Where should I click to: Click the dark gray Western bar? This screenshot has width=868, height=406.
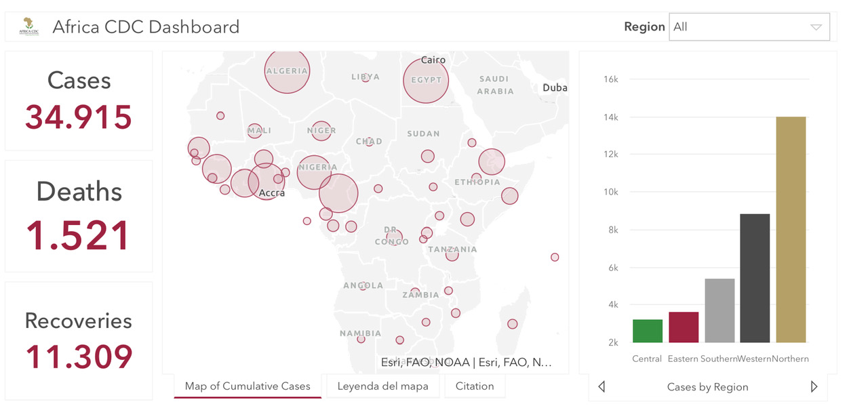tap(755, 278)
